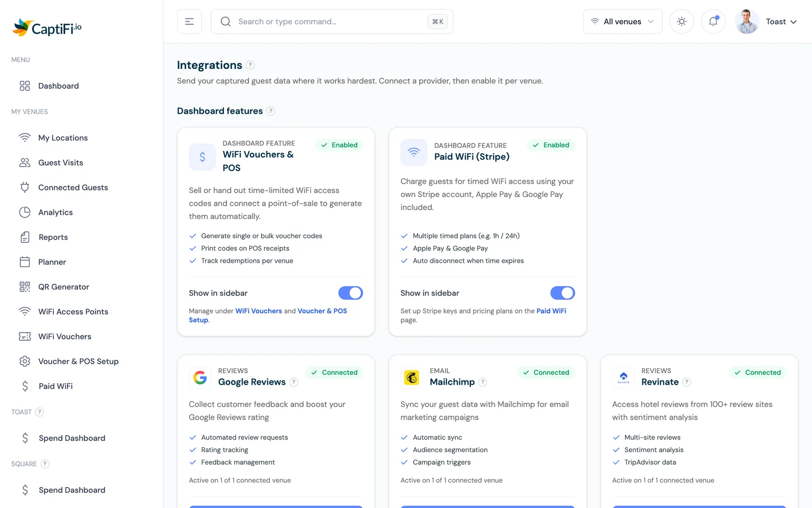The width and height of the screenshot is (812, 508).
Task: Click help icon next to Google Reviews
Action: [x=293, y=382]
